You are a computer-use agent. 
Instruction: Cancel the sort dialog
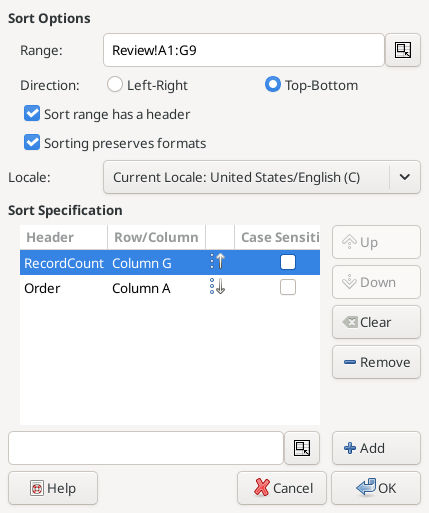click(282, 488)
